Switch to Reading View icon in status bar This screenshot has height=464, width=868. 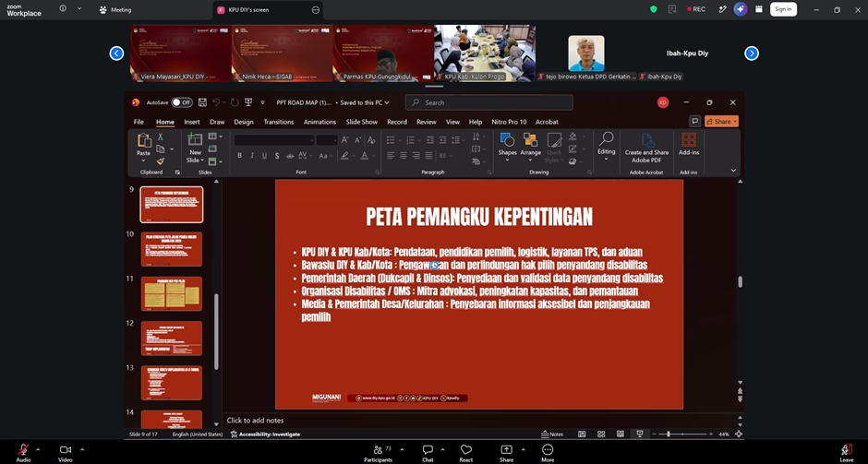[621, 434]
